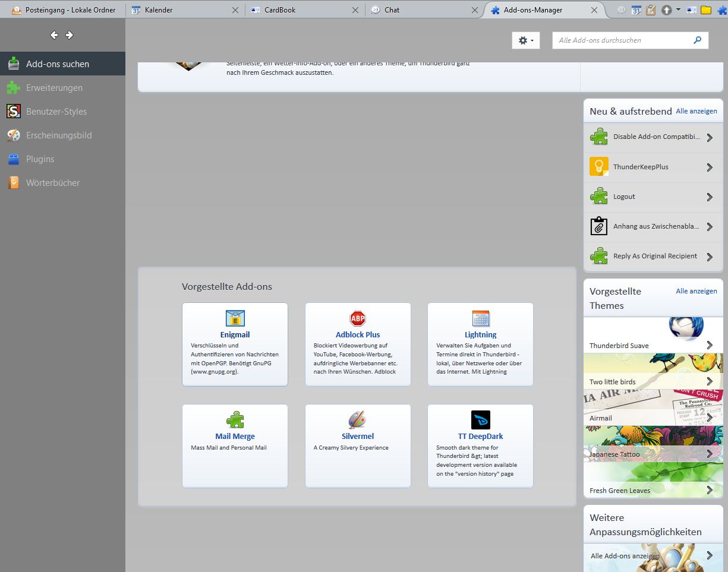Open Disable Add-on Compatibility entry

point(653,137)
